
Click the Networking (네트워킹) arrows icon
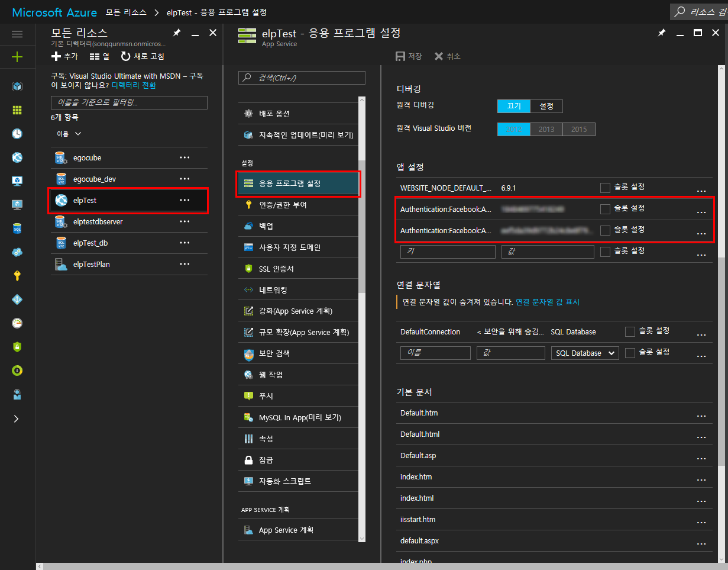point(248,290)
